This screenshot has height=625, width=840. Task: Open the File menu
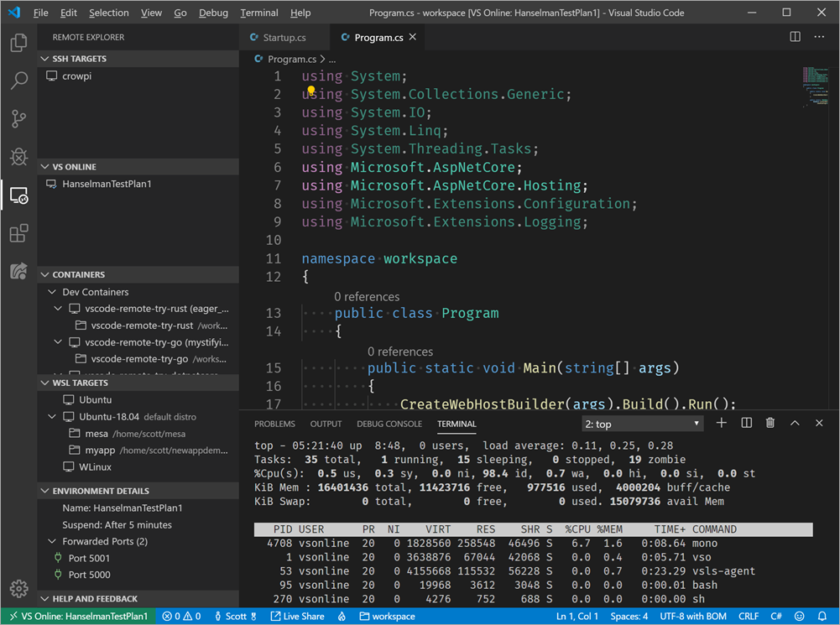(41, 13)
